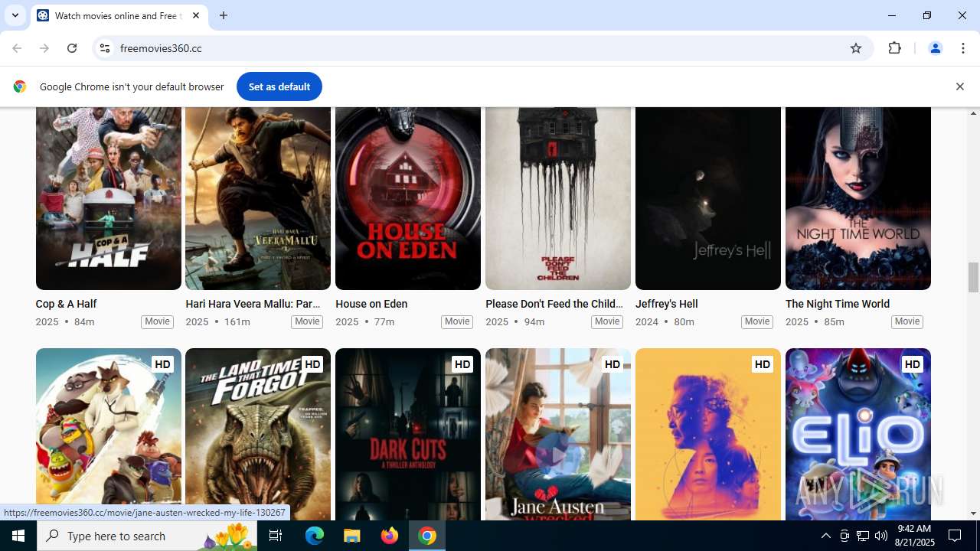The height and width of the screenshot is (551, 980).
Task: Open File Explorer from taskbar
Action: [352, 536]
